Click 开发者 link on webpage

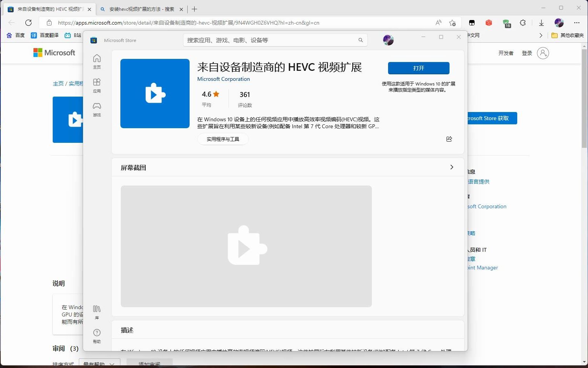(506, 53)
